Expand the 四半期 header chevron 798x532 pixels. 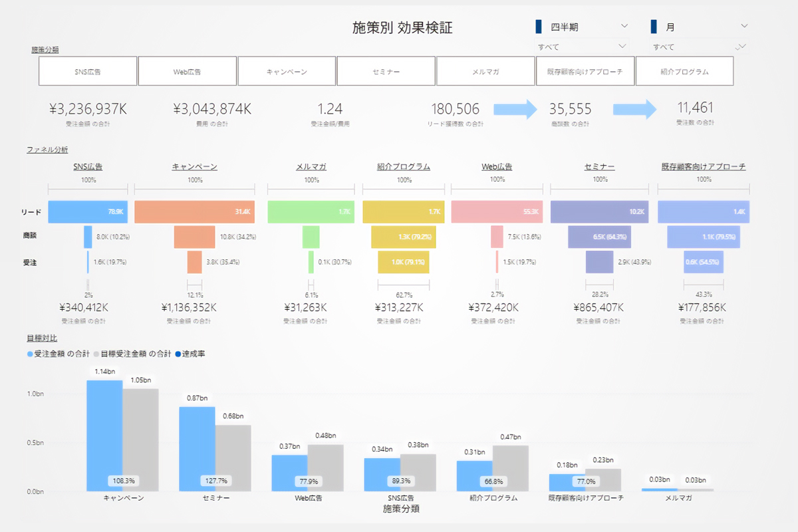624,27
